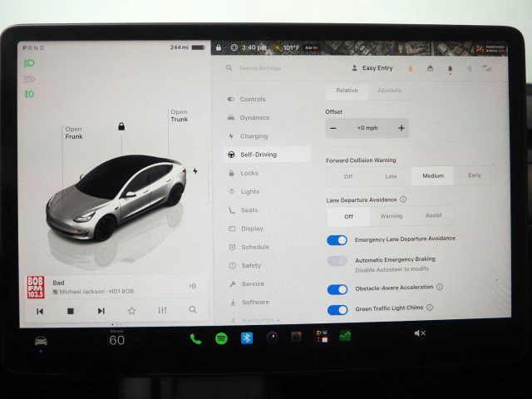
Task: Open the audio equalizer settings
Action: pyautogui.click(x=162, y=310)
